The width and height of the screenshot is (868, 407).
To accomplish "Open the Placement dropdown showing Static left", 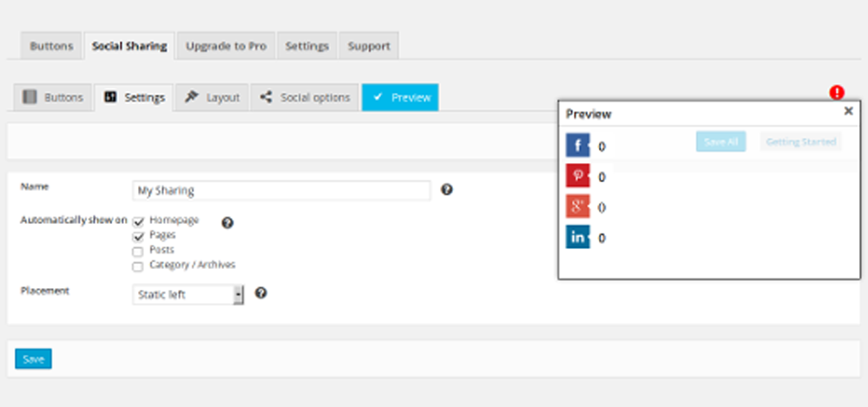I will click(188, 294).
